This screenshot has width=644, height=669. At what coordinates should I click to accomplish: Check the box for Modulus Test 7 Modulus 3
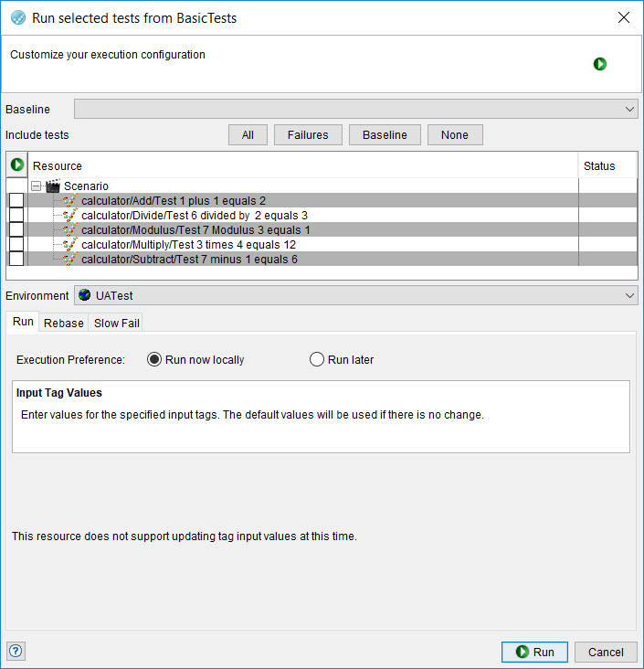tap(16, 229)
